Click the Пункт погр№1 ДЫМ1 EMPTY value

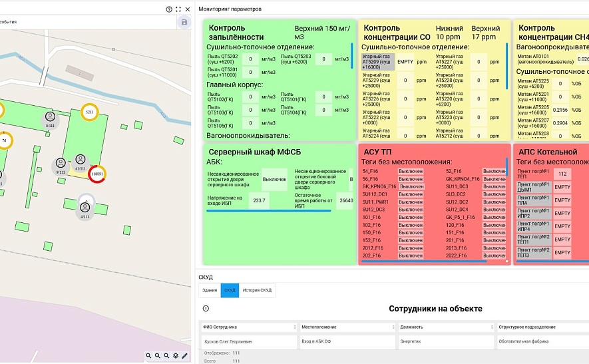(562, 187)
